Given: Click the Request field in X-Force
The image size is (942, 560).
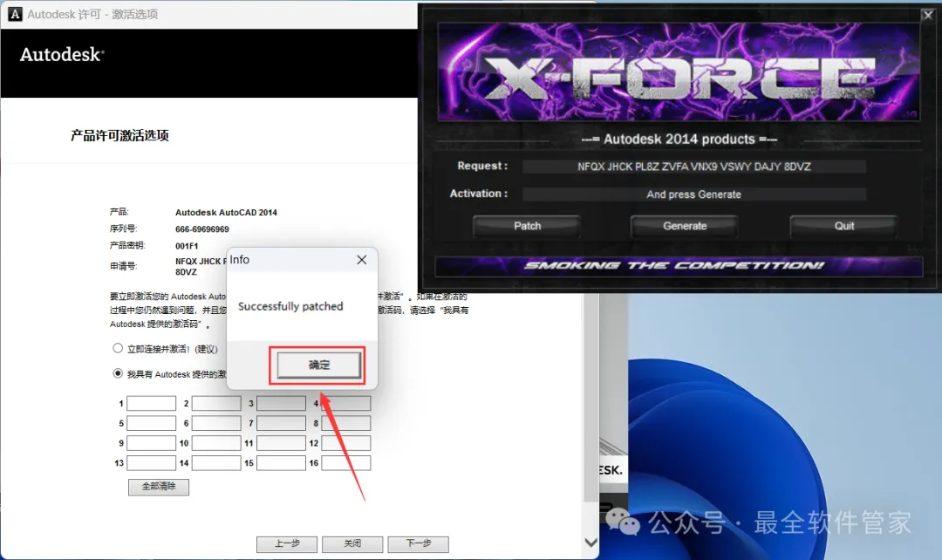Looking at the screenshot, I should point(694,167).
